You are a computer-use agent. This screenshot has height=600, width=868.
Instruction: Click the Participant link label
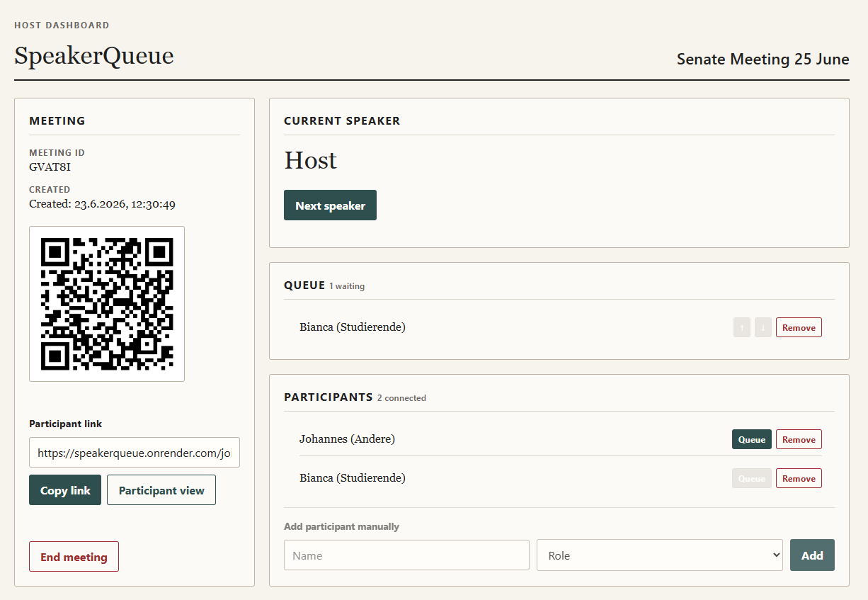tap(65, 424)
